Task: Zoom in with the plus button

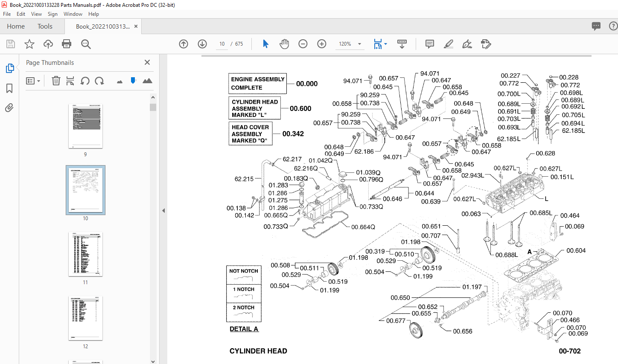Action: (322, 44)
